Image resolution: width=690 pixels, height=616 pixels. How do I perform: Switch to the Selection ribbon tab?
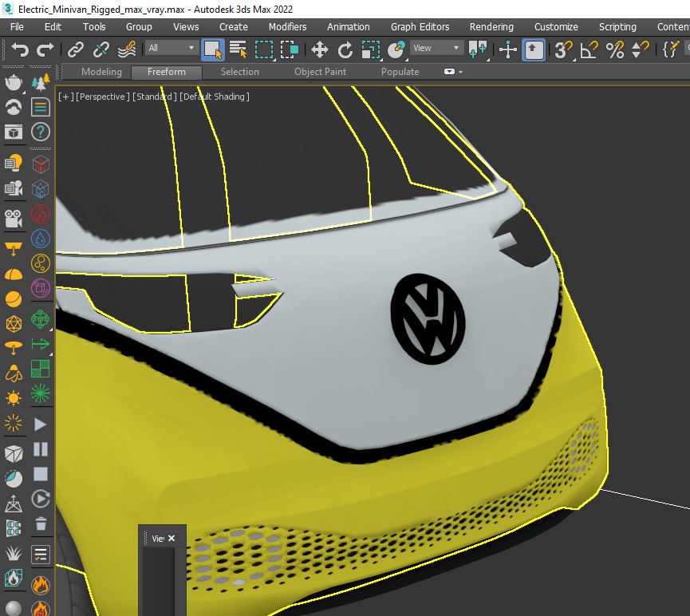point(240,72)
